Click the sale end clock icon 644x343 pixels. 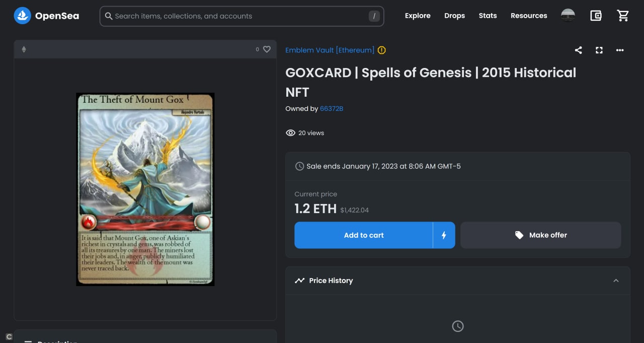click(299, 166)
